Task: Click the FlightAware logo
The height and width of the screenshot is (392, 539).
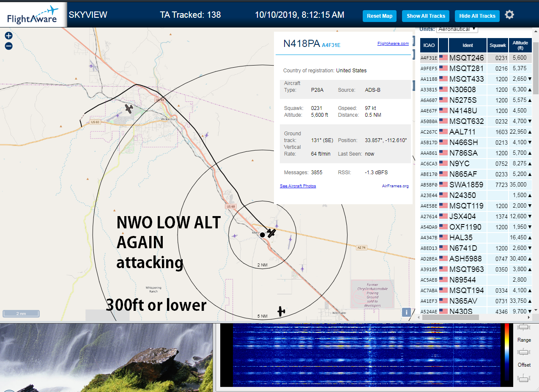Action: [33, 14]
